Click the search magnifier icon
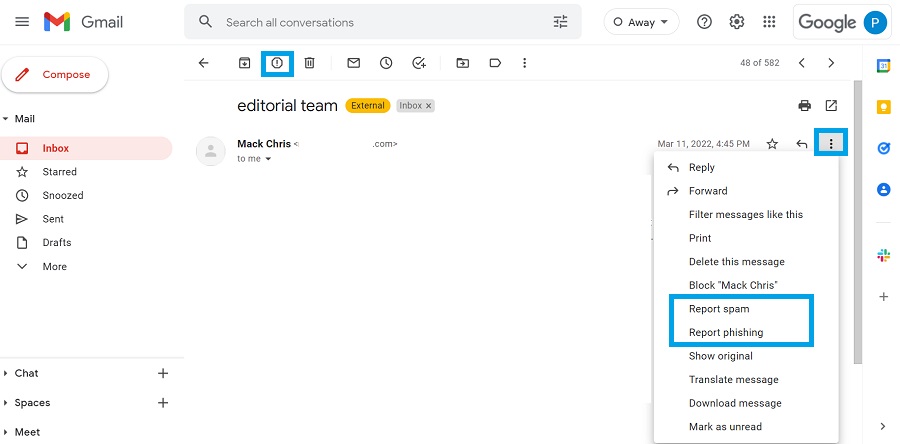The height and width of the screenshot is (444, 900). (x=205, y=22)
